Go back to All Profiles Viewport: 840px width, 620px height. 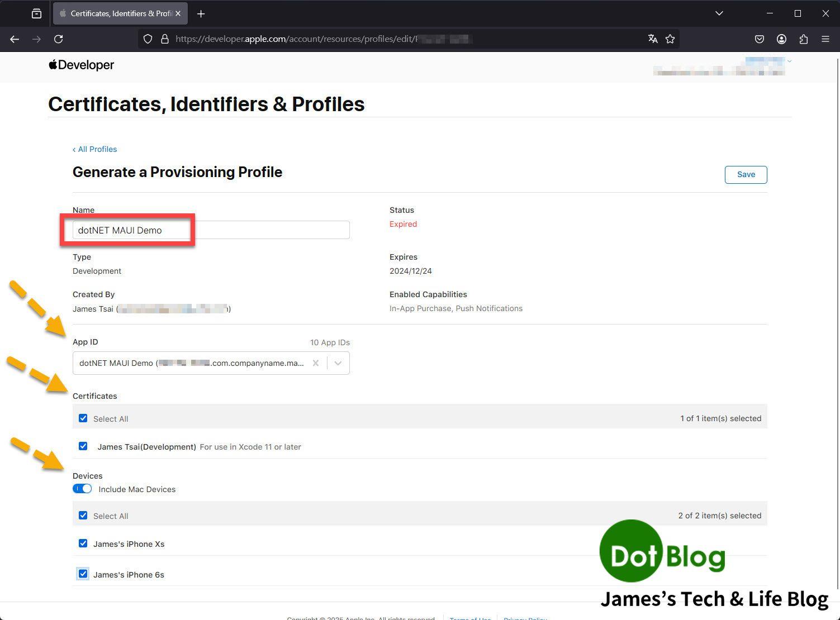pos(94,149)
